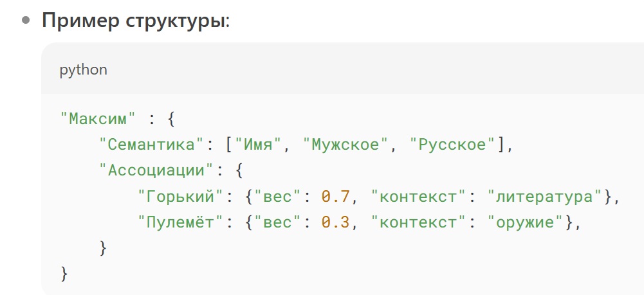Click the "оружие" context value

[526, 223]
